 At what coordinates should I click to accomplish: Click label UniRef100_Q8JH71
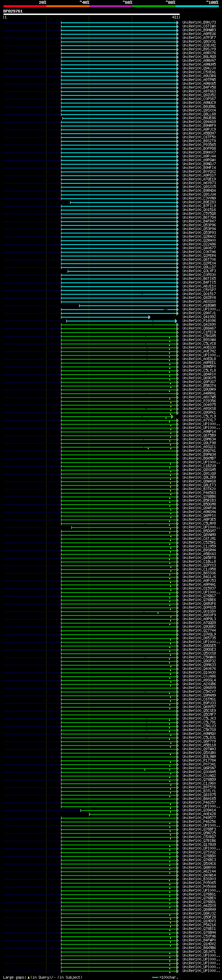pyautogui.click(x=199, y=952)
